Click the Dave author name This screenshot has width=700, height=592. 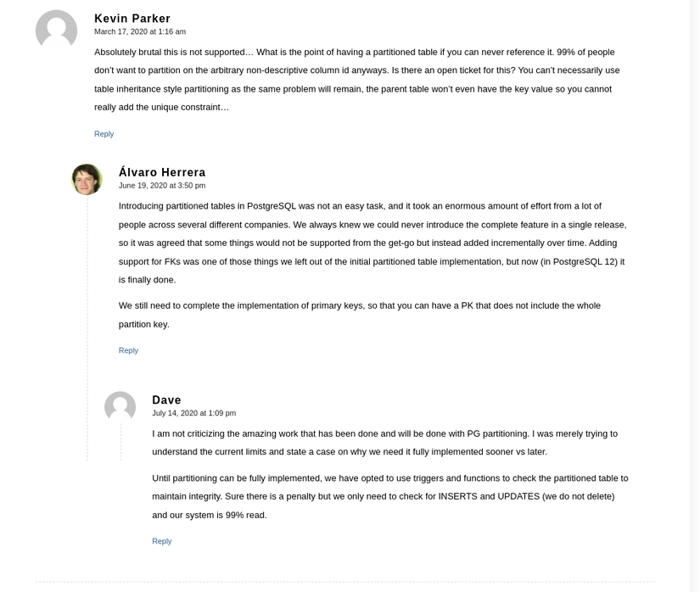(x=166, y=400)
